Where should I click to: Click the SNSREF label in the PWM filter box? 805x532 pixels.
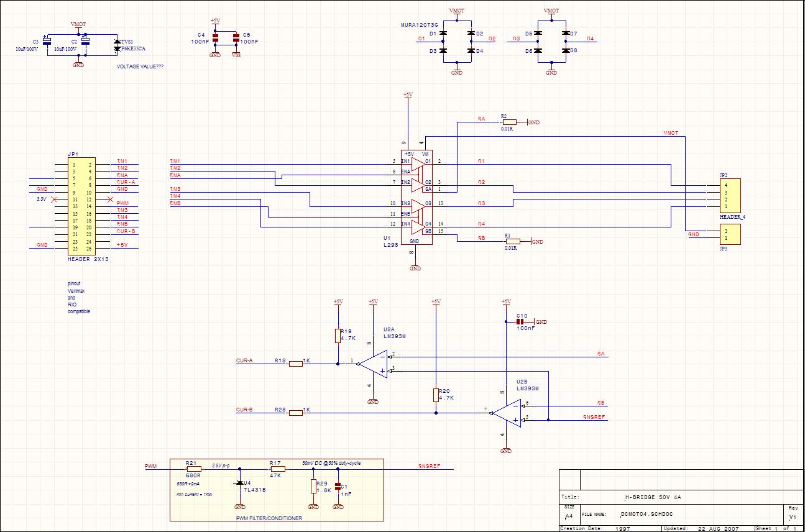[x=429, y=465]
